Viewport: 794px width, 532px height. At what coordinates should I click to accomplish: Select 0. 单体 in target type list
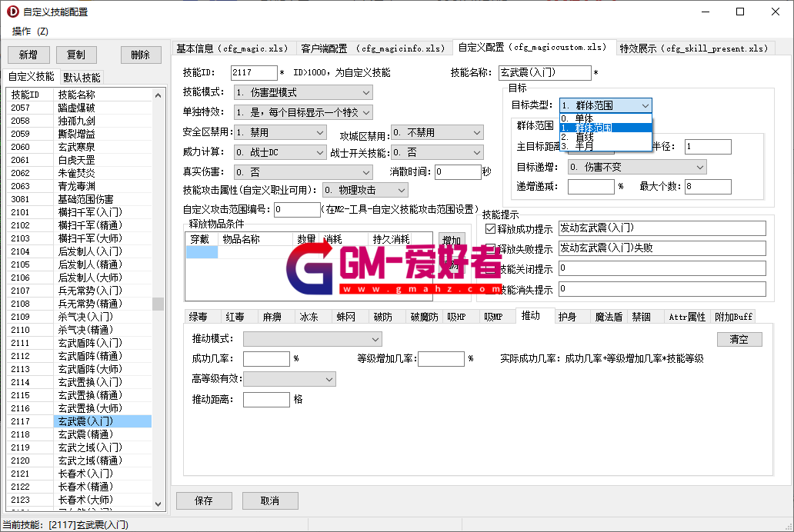tap(606, 118)
